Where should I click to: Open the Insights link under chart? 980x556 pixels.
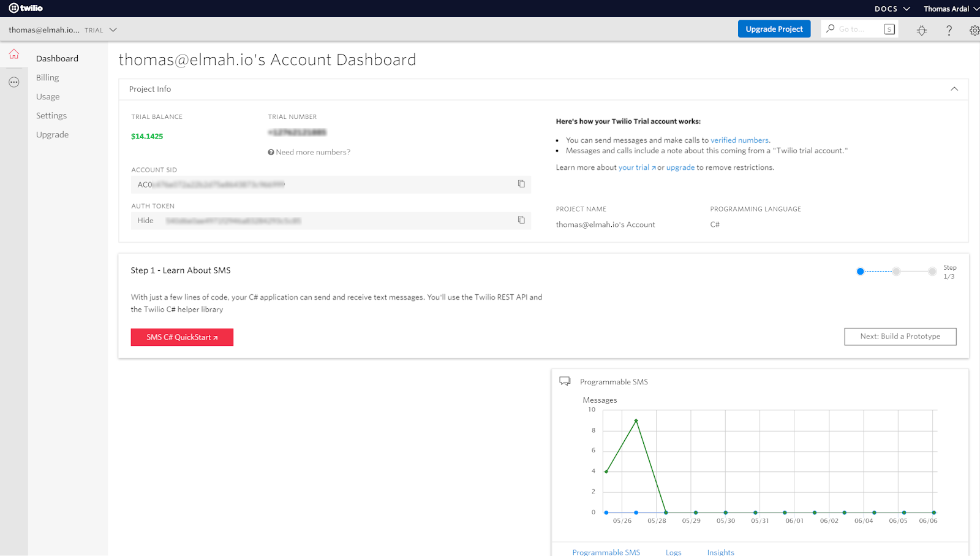pos(720,552)
